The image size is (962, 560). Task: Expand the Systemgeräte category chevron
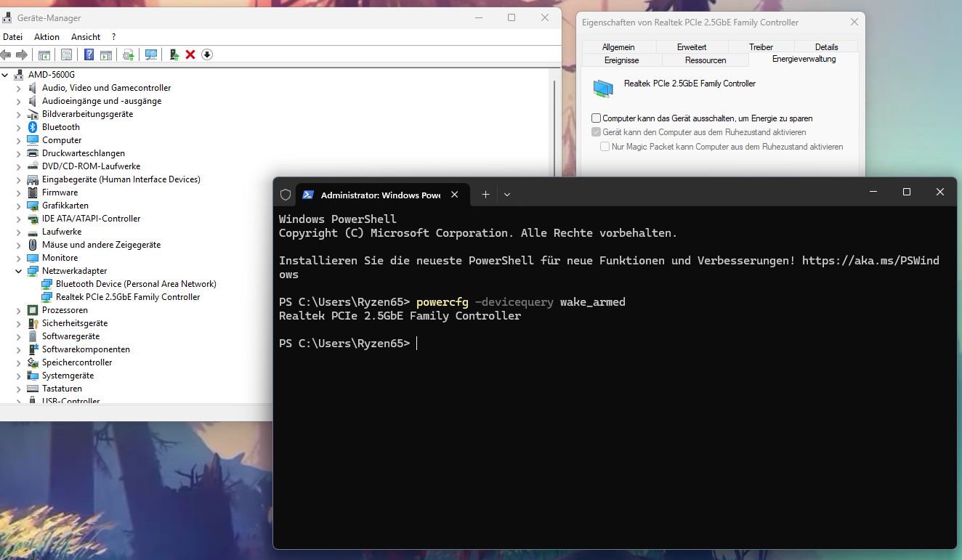19,376
